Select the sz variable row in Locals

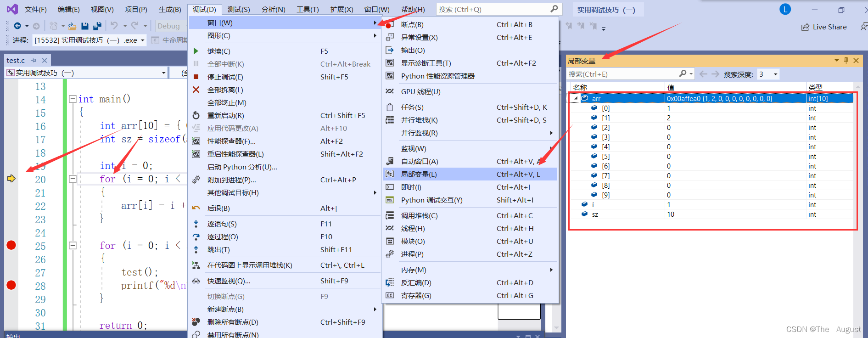pos(711,214)
